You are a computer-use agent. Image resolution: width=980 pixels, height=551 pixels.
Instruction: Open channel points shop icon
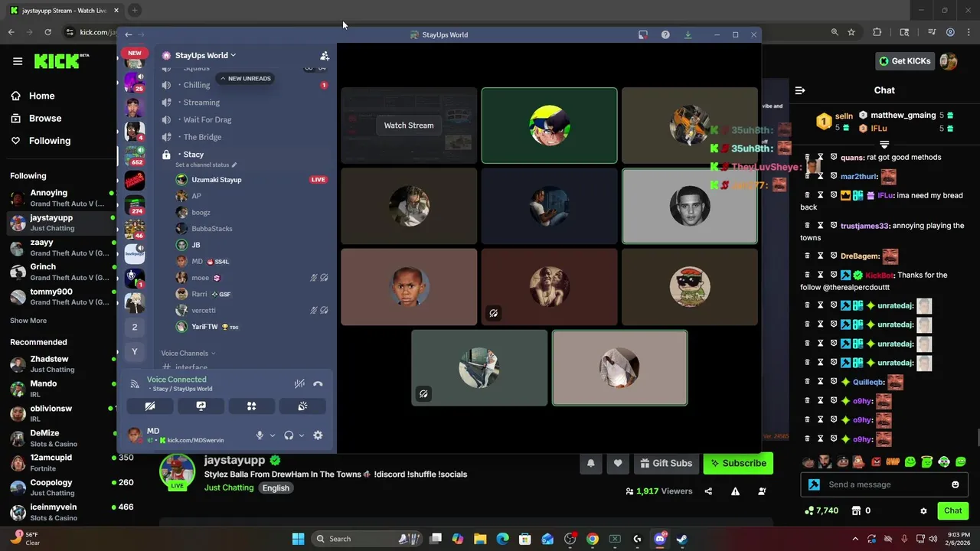856,510
